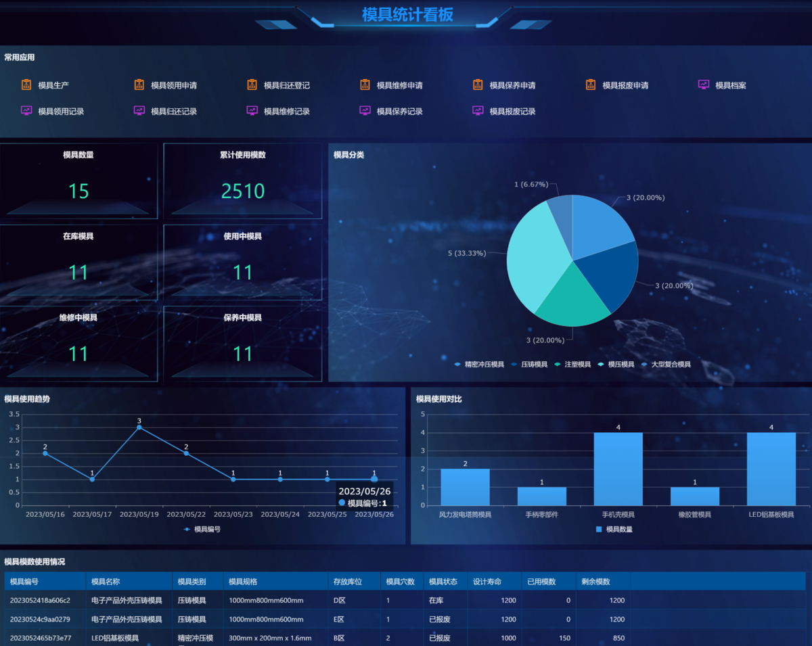The image size is (812, 646).
Task: Open the 模具归还记录 shortcut
Action: 166,111
